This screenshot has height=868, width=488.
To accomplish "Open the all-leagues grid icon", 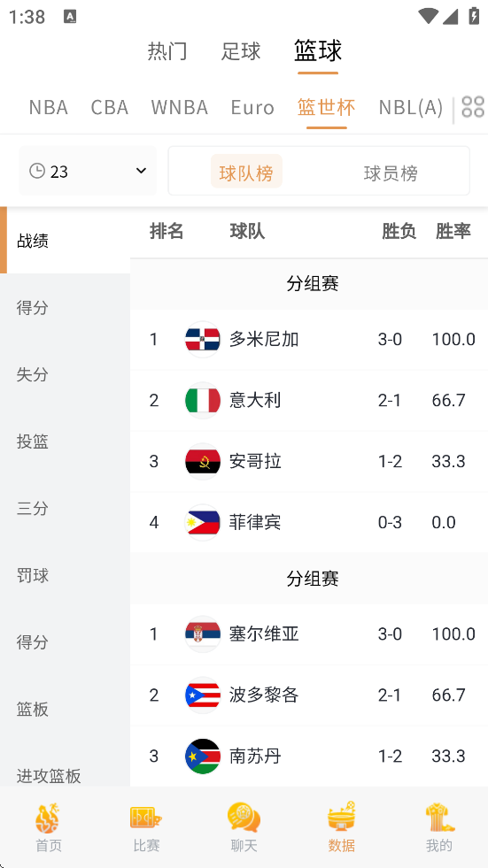I will (473, 107).
